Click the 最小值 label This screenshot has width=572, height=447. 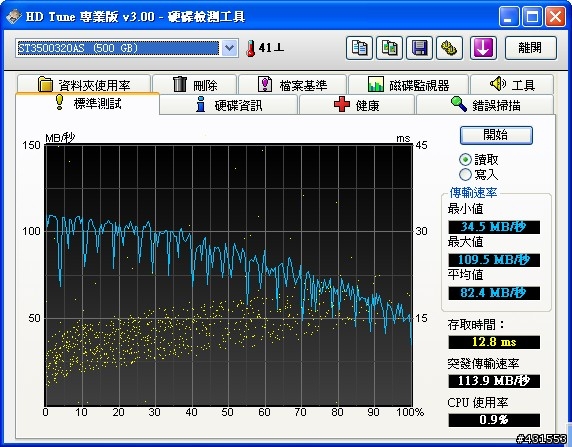(465, 209)
